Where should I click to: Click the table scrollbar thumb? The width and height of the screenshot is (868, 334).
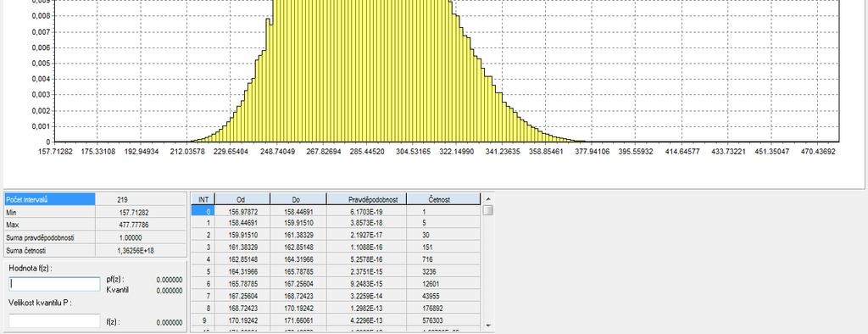pyautogui.click(x=487, y=210)
